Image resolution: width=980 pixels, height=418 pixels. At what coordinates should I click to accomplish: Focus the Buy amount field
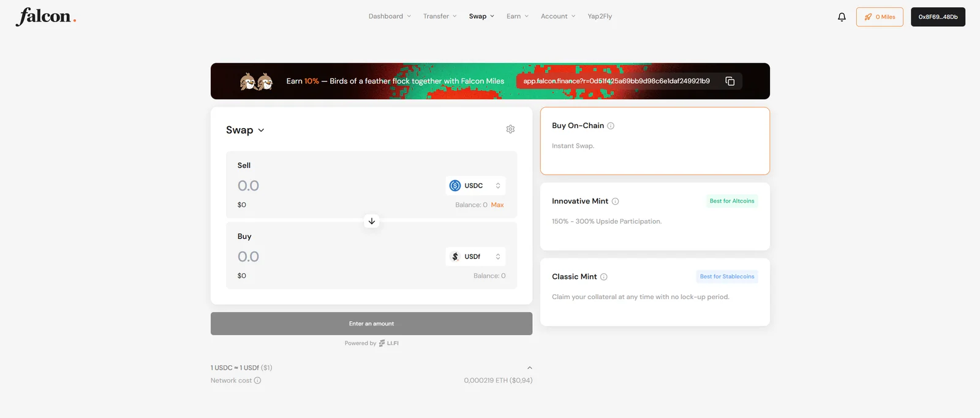(x=248, y=257)
